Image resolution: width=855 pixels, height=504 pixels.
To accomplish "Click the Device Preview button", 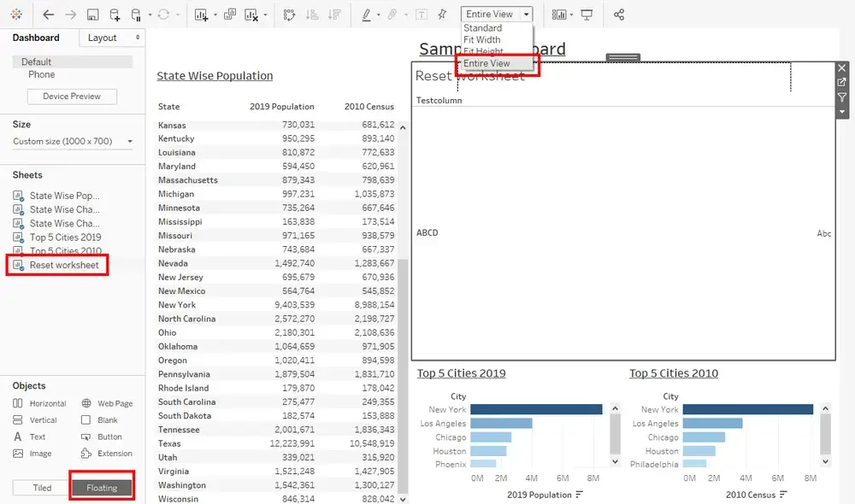I will tap(72, 97).
